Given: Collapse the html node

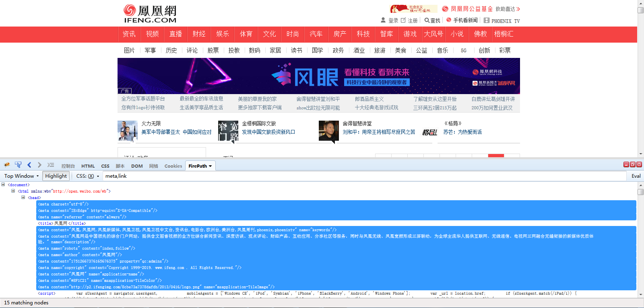Looking at the screenshot, I should point(13,191).
